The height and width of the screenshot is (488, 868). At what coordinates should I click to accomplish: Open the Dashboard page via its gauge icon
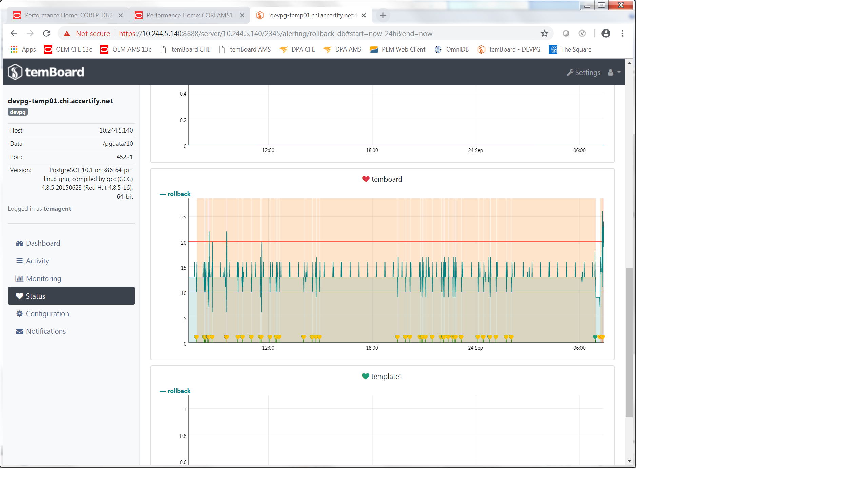pos(20,243)
